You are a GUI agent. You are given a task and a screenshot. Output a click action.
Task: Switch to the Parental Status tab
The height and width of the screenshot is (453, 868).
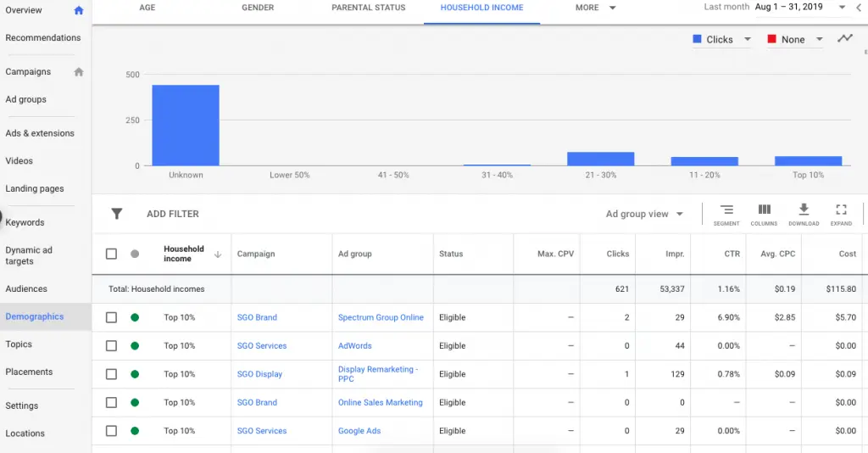368,8
